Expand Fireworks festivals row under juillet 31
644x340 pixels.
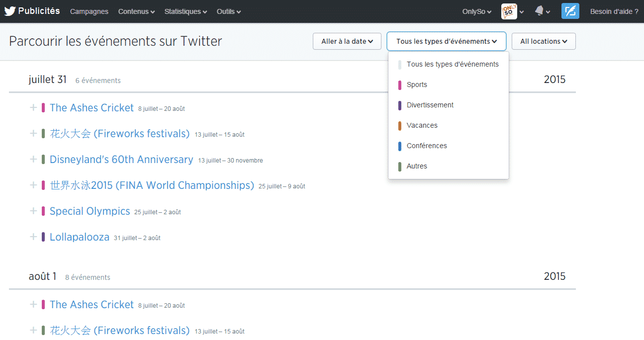click(33, 133)
